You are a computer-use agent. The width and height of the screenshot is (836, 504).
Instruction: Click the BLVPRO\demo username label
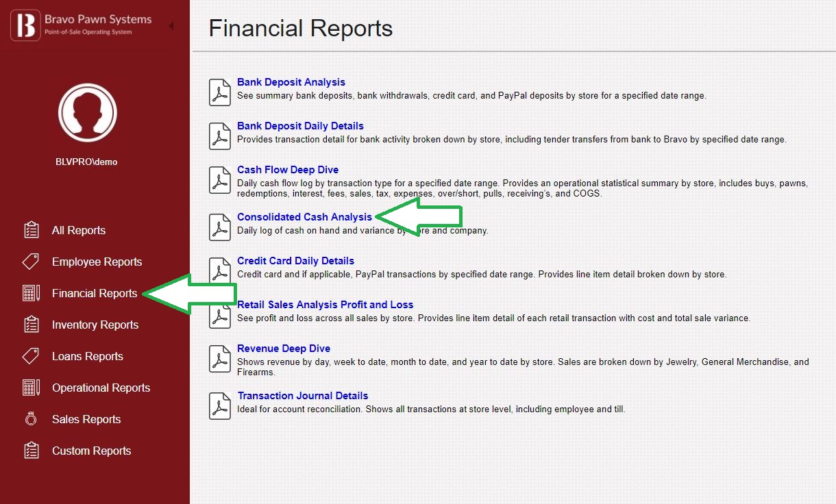86,162
